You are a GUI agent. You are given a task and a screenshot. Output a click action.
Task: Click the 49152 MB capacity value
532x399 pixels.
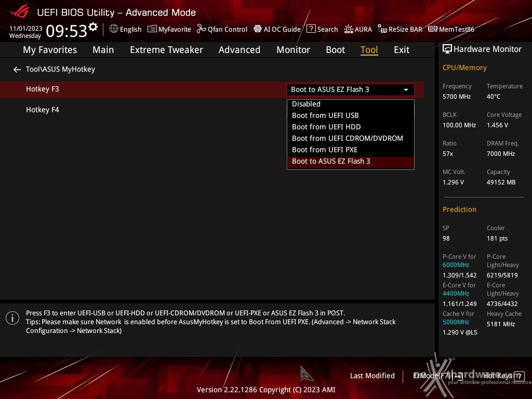tap(501, 182)
